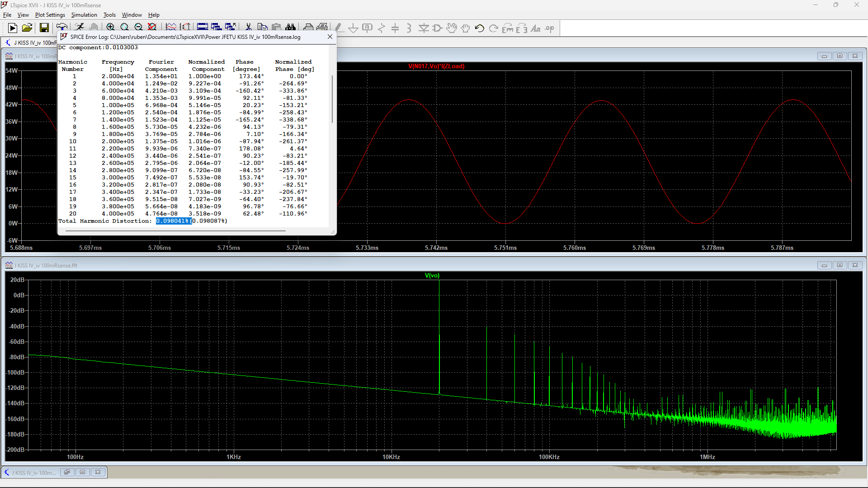This screenshot has height=488, width=868.
Task: Select the Capacitor component icon
Action: [395, 28]
